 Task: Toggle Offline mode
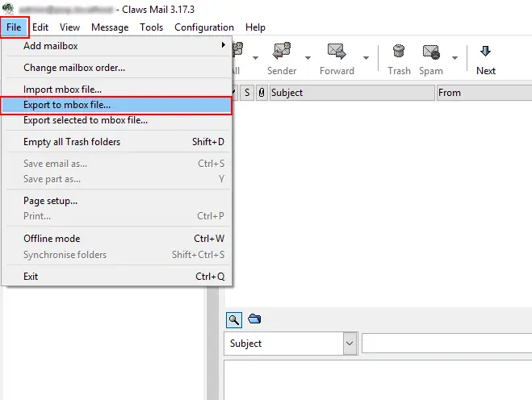click(x=117, y=238)
